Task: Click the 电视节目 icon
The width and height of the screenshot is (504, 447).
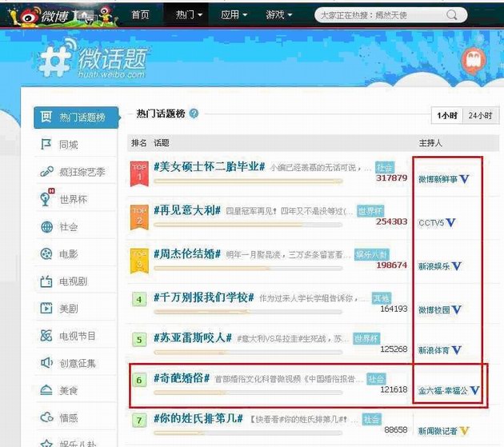Action: click(x=46, y=336)
